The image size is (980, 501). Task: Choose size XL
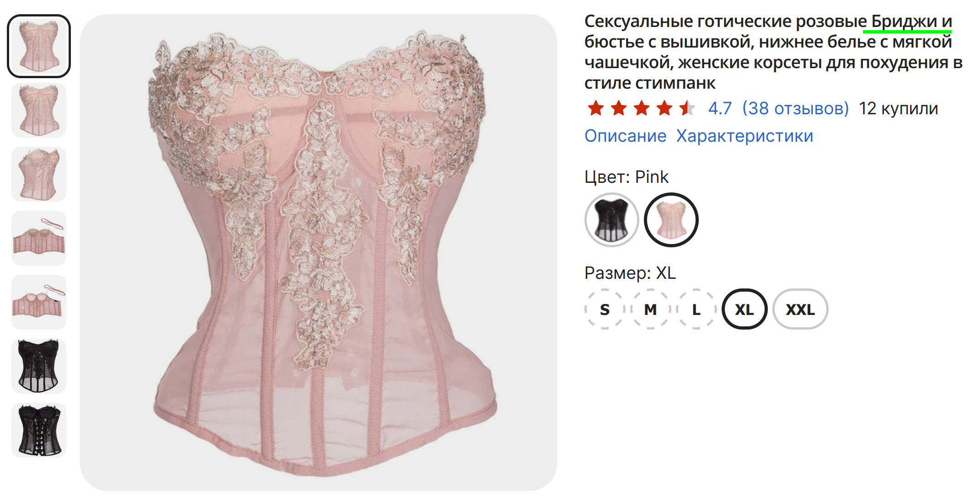tap(744, 309)
